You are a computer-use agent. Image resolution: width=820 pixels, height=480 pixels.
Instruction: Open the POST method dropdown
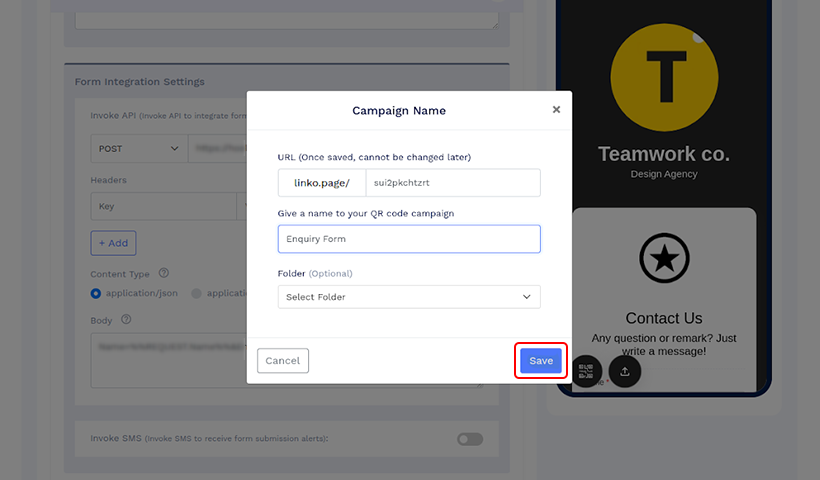click(x=139, y=148)
